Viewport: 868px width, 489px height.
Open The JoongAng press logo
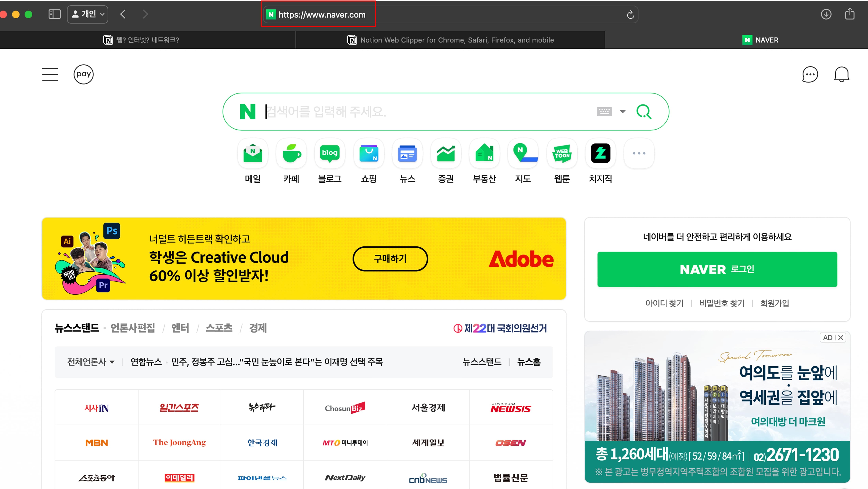[179, 443]
